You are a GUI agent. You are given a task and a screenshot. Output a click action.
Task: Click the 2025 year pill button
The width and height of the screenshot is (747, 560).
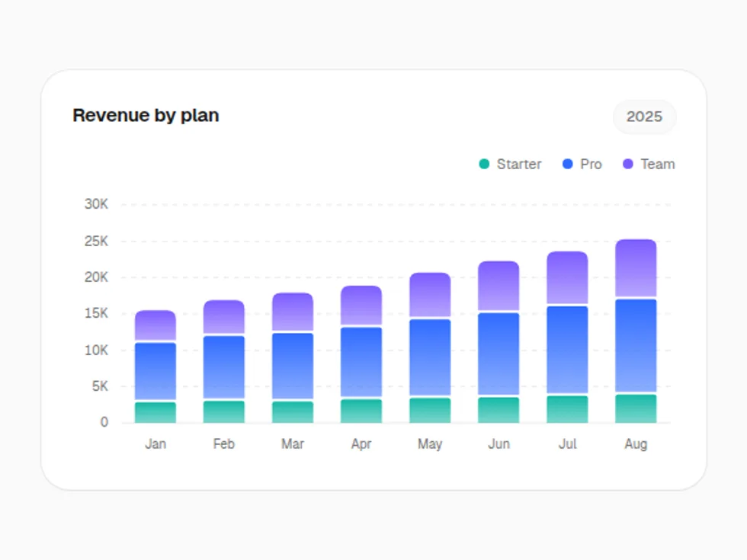(644, 117)
